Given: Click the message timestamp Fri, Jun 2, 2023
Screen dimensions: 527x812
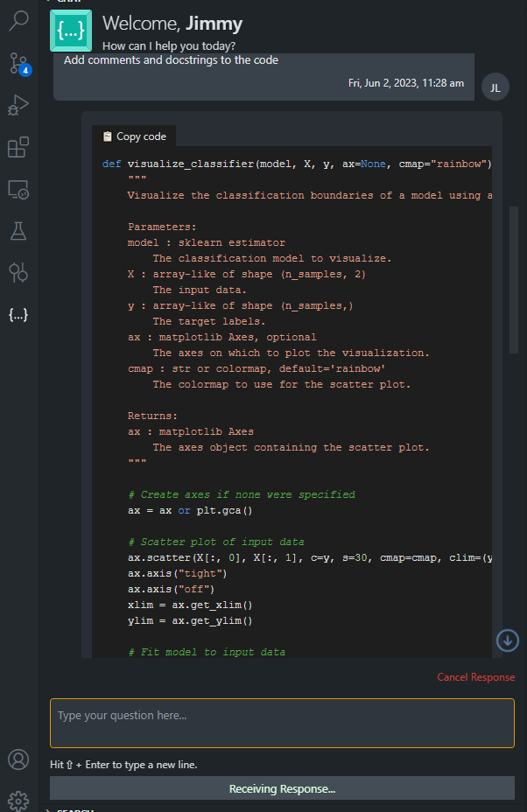Looking at the screenshot, I should click(405, 83).
